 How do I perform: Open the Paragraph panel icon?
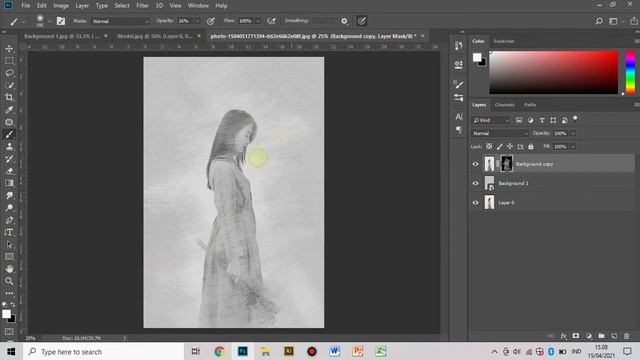click(x=459, y=129)
